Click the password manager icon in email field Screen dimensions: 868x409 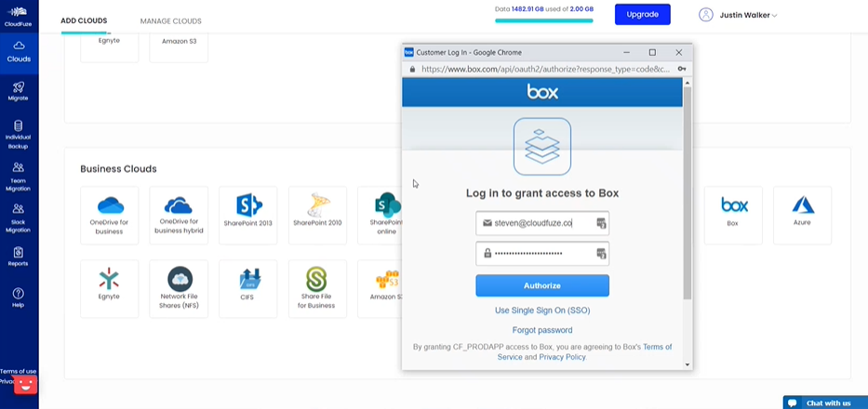point(601,223)
